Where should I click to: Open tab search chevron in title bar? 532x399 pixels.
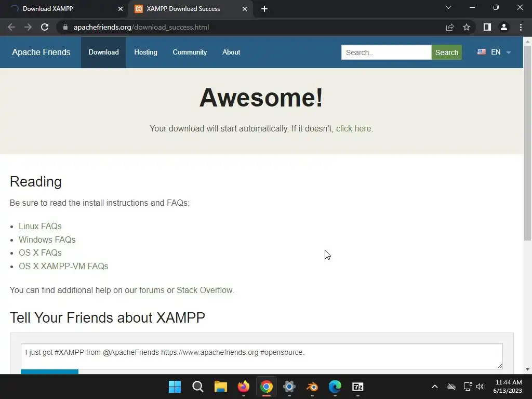(x=448, y=7)
